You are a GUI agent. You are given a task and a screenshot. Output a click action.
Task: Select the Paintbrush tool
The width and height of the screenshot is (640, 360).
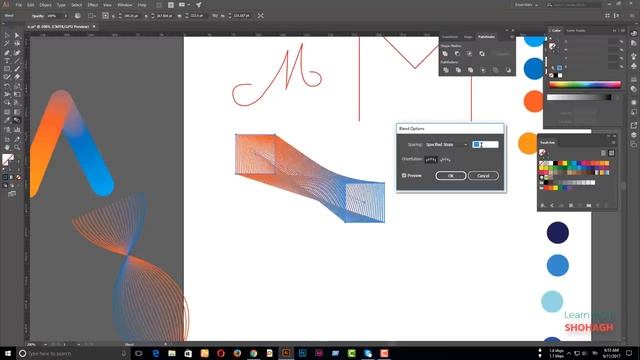point(17,69)
